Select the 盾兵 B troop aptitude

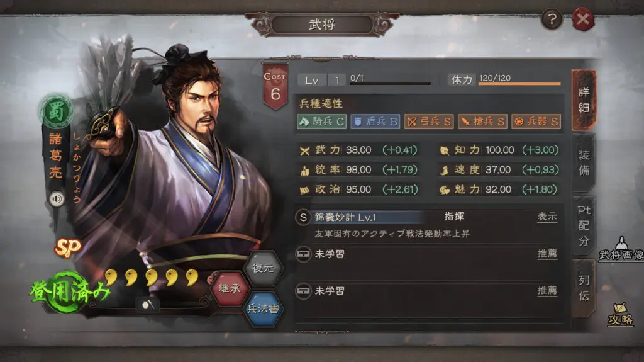click(x=375, y=122)
